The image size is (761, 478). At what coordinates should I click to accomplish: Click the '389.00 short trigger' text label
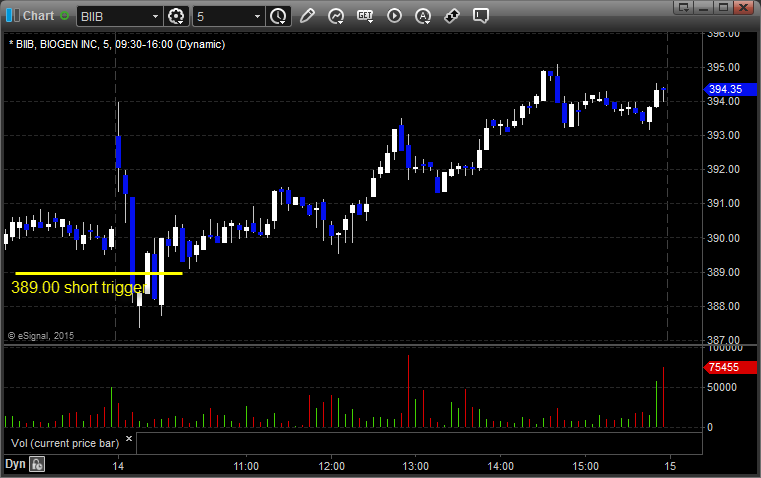click(78, 287)
